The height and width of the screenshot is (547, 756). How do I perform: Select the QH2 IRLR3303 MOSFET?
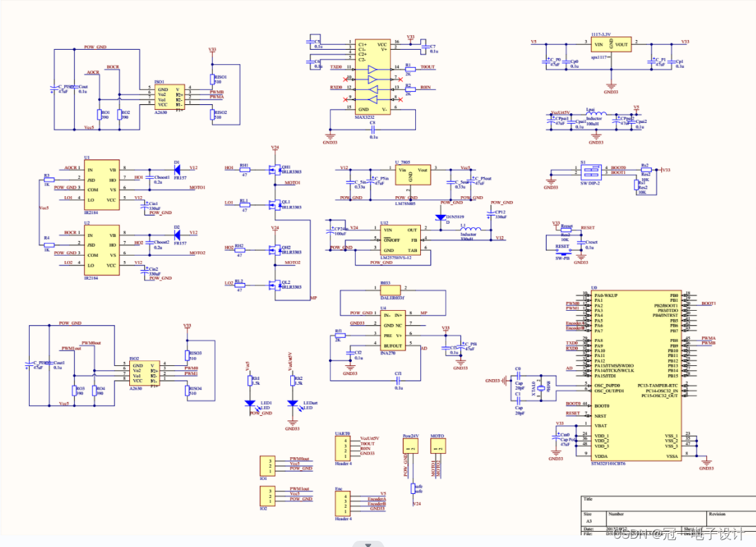click(274, 249)
